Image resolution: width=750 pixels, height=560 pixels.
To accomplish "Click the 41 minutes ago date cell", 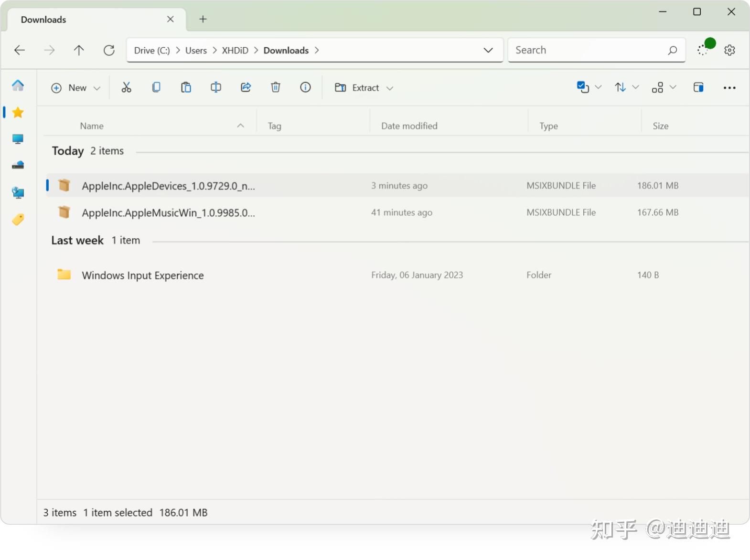I will tap(402, 212).
